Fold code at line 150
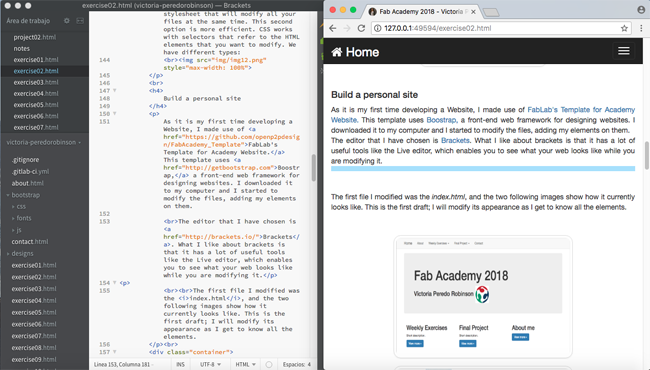Viewport: 650px width, 370px height. 115,114
